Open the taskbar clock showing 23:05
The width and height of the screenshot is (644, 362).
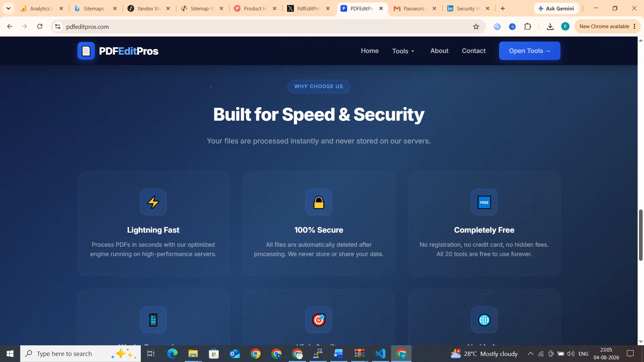606,354
